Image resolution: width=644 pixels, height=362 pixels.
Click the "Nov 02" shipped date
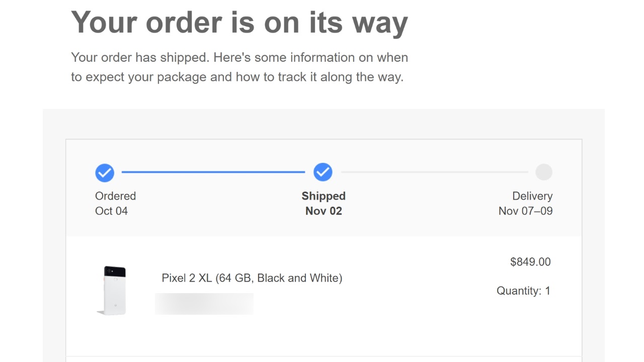(324, 211)
